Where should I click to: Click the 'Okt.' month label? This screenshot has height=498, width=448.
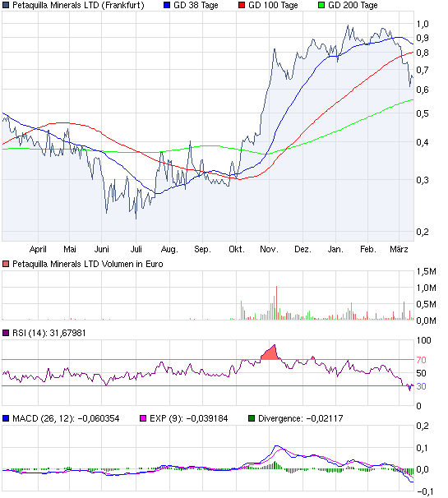pyautogui.click(x=237, y=249)
